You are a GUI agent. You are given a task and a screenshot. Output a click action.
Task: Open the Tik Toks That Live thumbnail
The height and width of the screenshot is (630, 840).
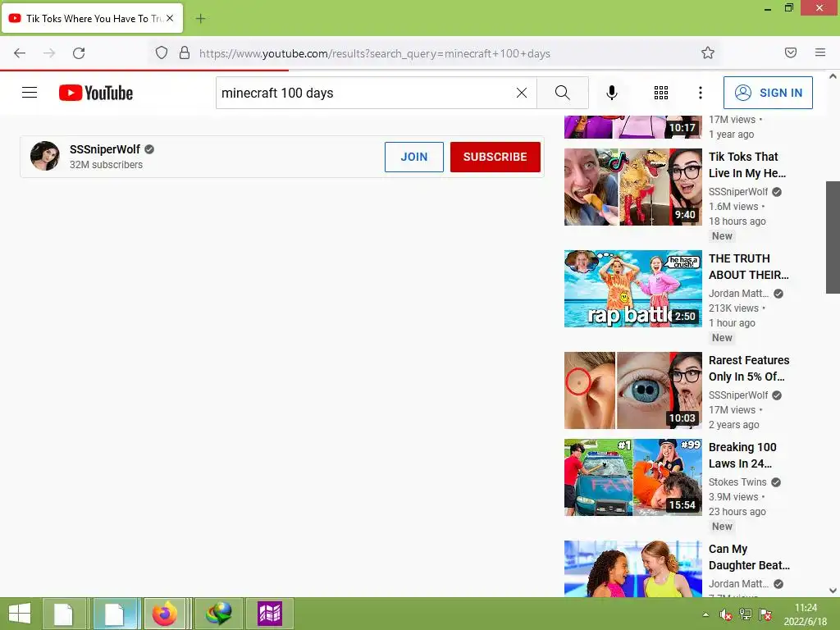tap(633, 187)
